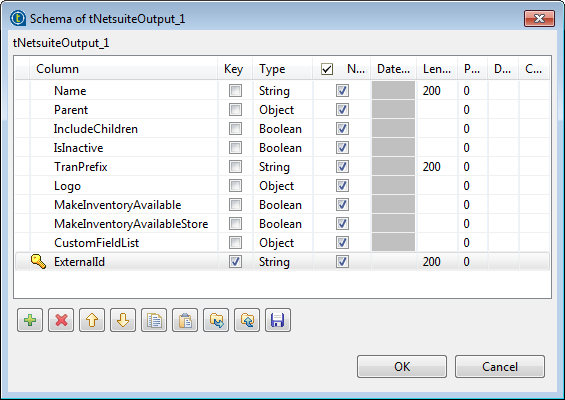Close the schema dialog window

tap(539, 18)
